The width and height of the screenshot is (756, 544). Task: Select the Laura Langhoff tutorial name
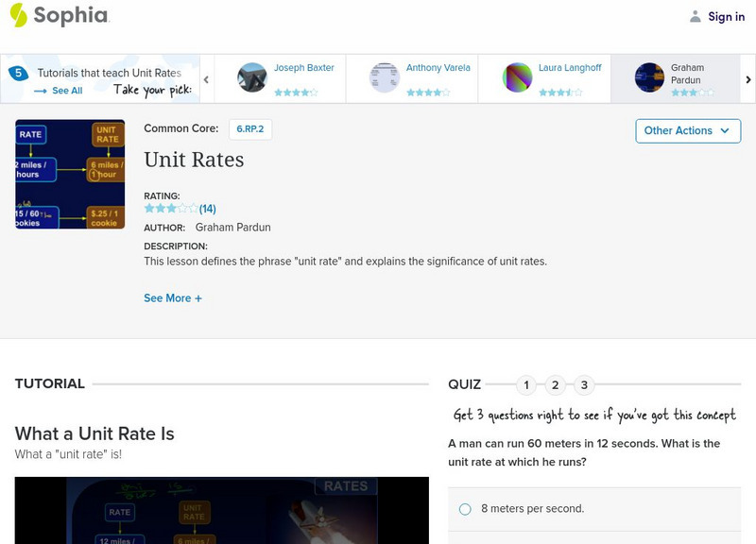pos(570,67)
